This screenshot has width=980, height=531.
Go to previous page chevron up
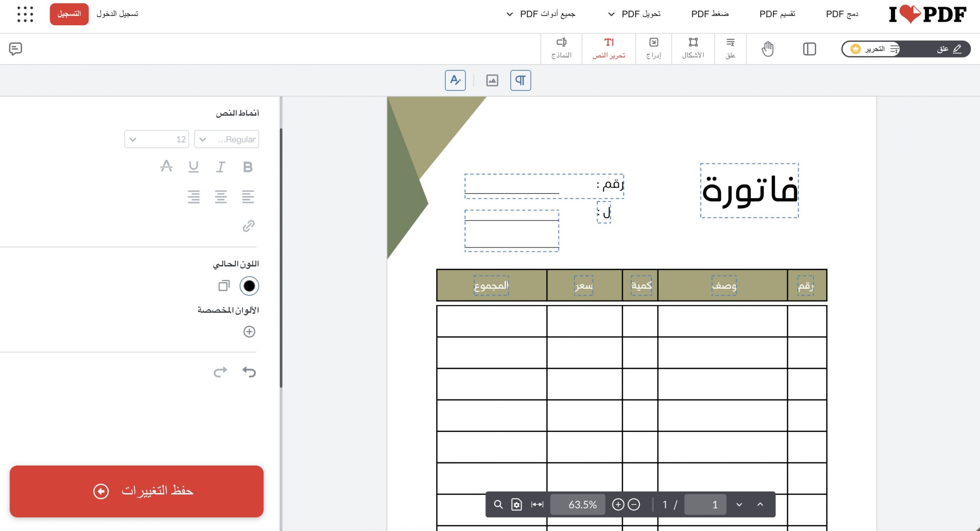tap(760, 505)
